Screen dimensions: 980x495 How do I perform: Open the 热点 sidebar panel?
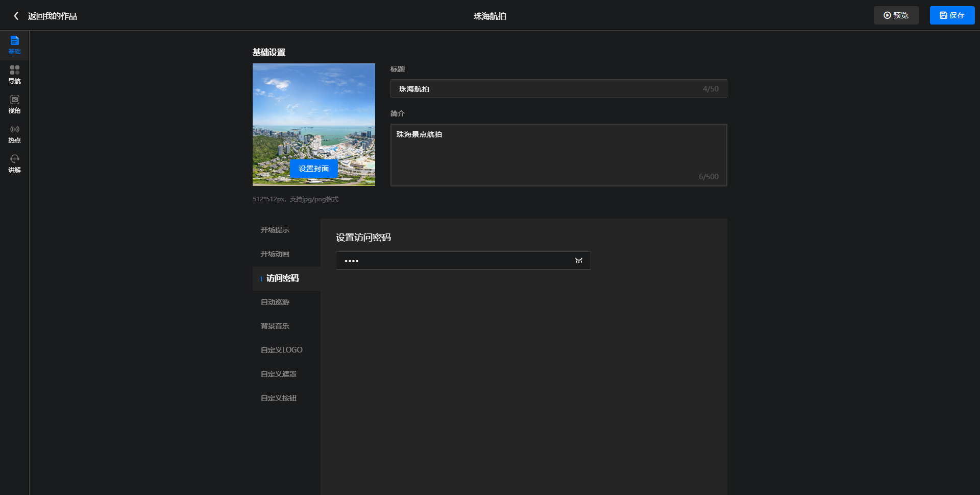tap(14, 134)
